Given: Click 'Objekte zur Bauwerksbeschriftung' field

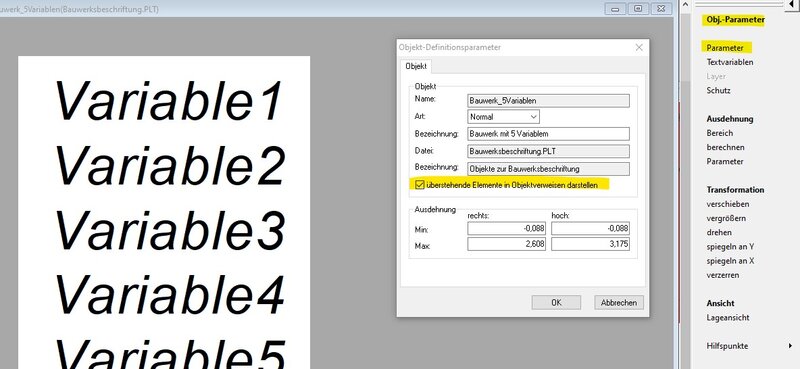Looking at the screenshot, I should point(548,169).
